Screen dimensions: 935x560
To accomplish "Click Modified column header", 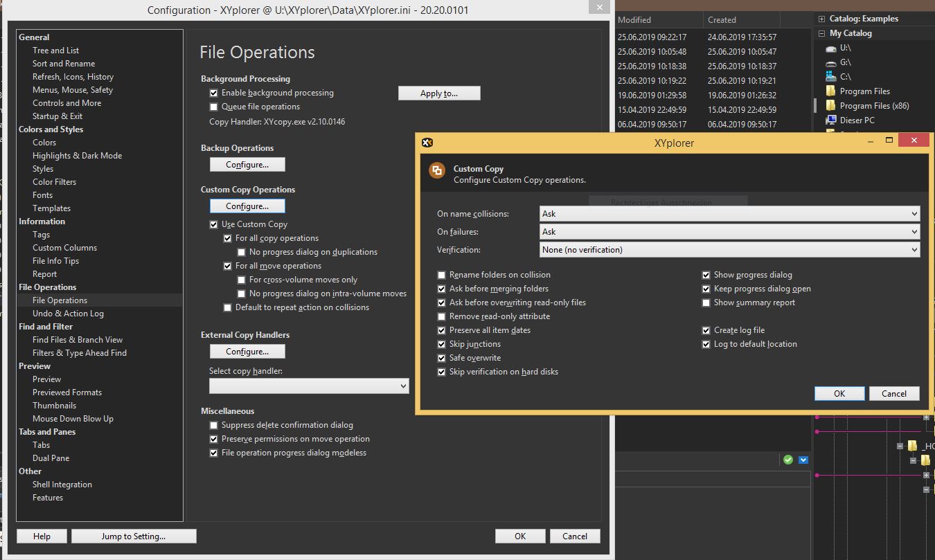I will pos(658,20).
